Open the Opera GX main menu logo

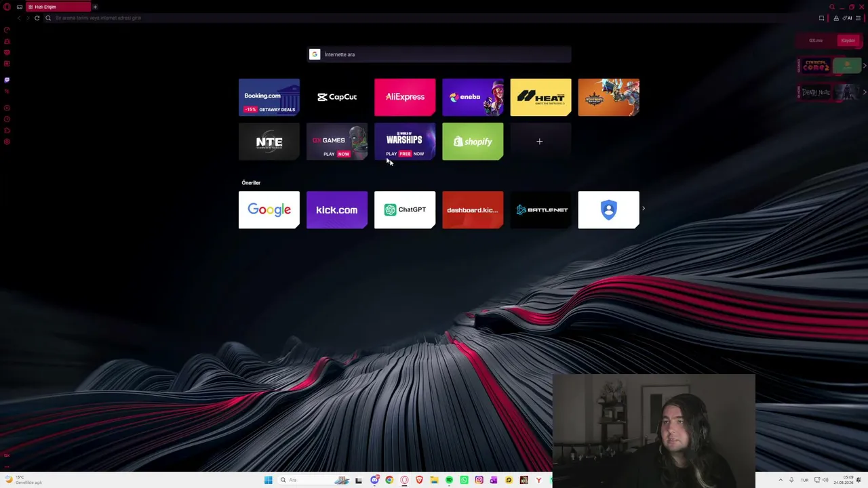click(7, 7)
